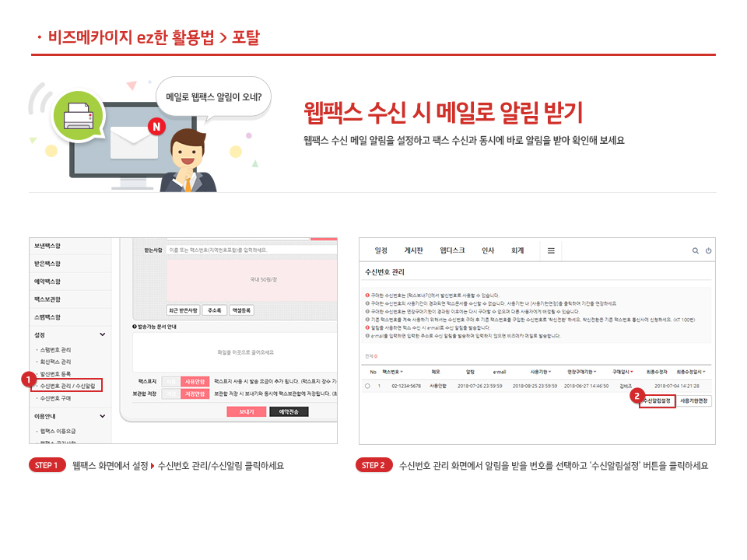Click the 받는사람 recipient input field
This screenshot has width=747, height=560.
pos(251,250)
